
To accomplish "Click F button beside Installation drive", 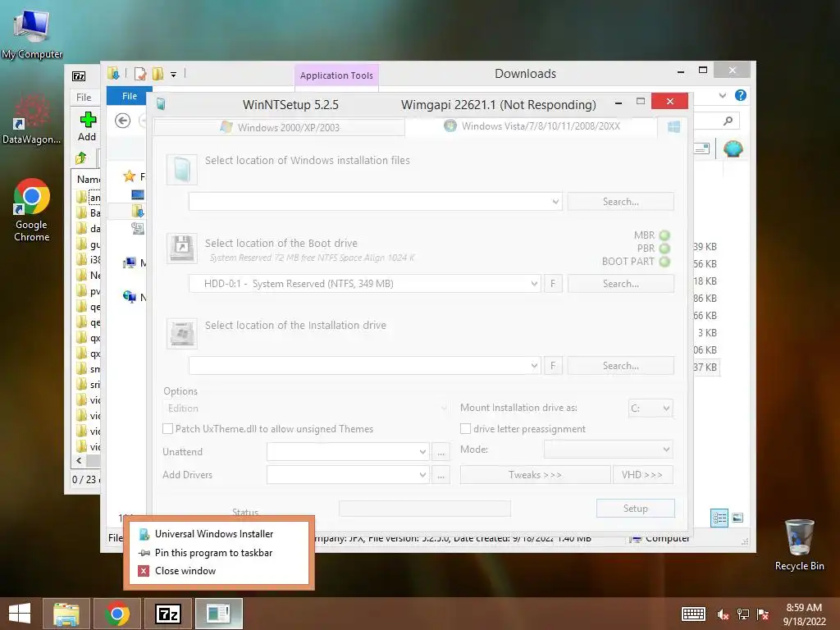I will (x=553, y=365).
